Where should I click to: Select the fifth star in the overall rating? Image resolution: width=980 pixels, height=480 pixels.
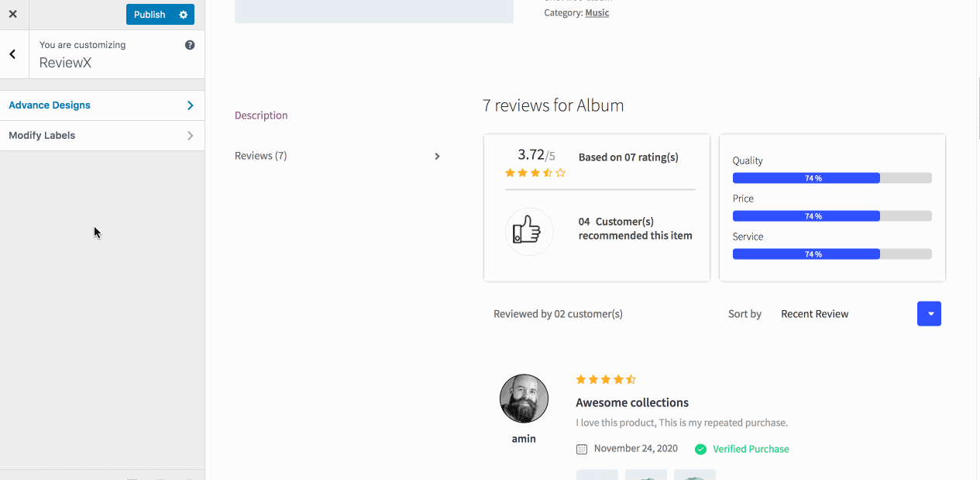pos(562,172)
